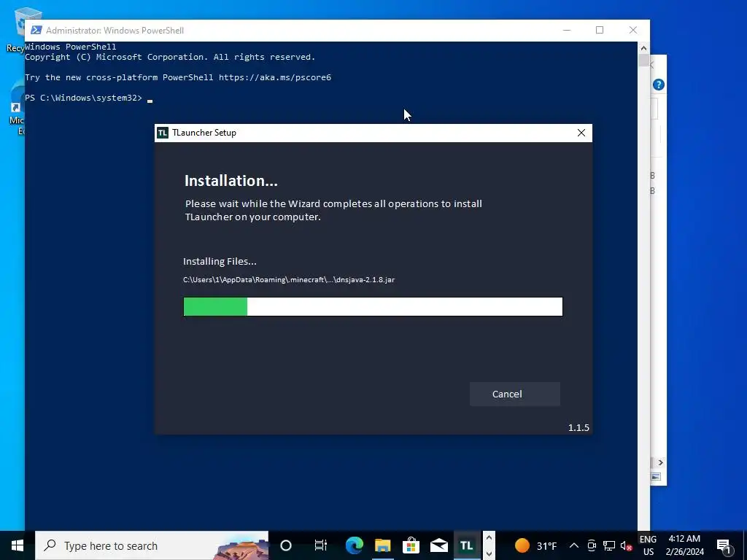Click the version number 1.1.5
The image size is (747, 560).
(578, 427)
